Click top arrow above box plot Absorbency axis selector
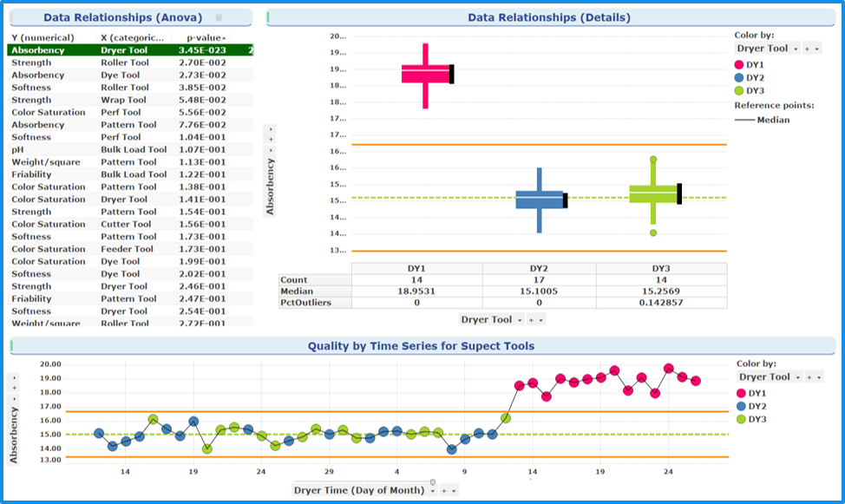The width and height of the screenshot is (845, 504). coord(271,129)
